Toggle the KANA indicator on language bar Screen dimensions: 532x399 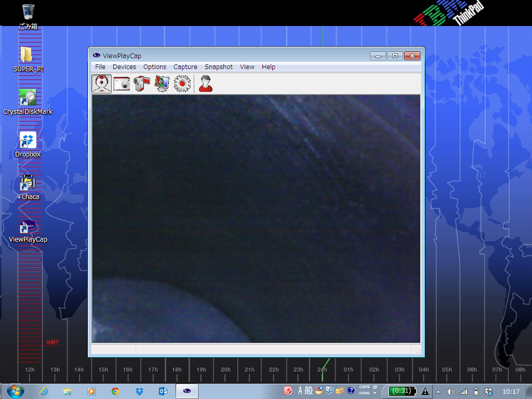(x=364, y=393)
